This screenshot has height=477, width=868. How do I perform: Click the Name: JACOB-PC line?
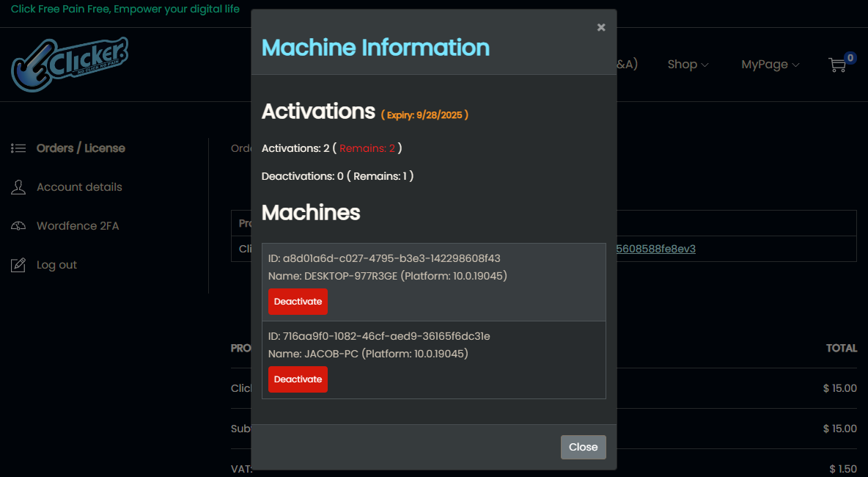click(368, 354)
